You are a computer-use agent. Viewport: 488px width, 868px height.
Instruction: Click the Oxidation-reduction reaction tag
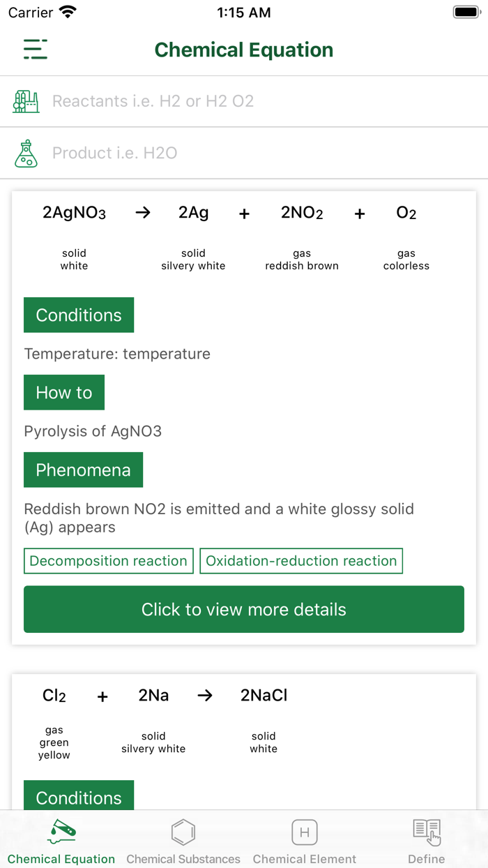coord(301,560)
